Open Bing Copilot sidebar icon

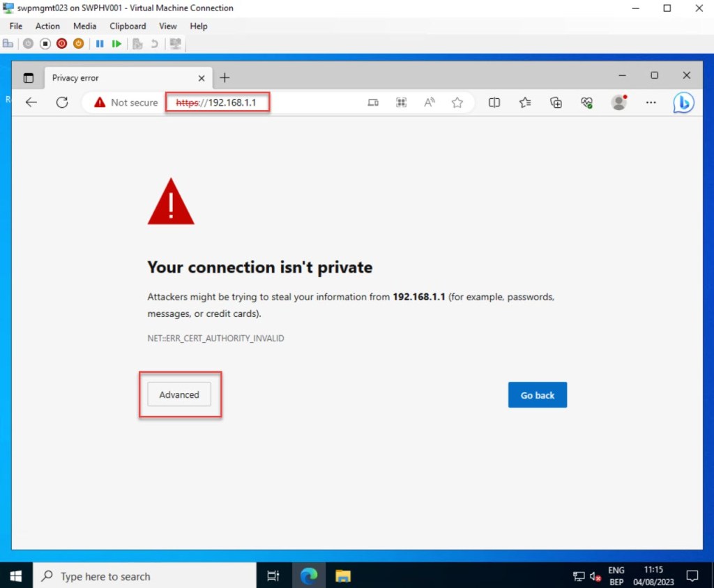(683, 102)
